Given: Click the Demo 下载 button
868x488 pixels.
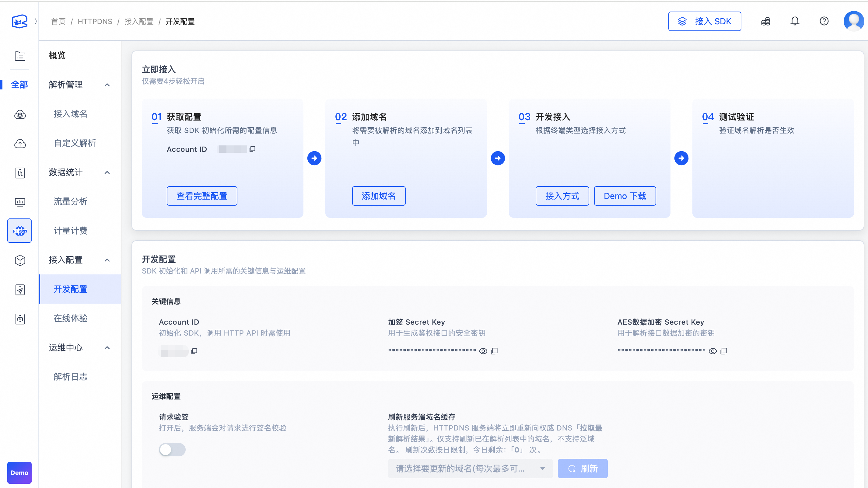Looking at the screenshot, I should pos(625,196).
